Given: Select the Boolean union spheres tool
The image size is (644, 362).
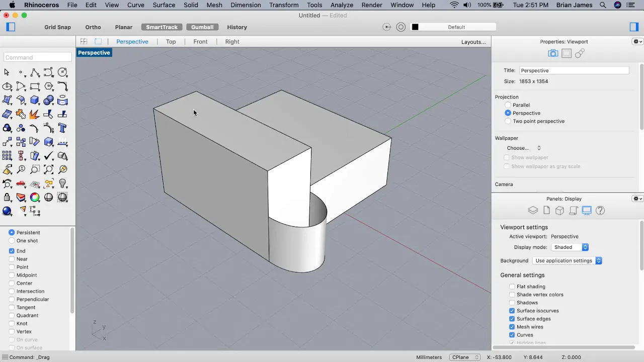Looking at the screenshot, I should tap(49, 100).
